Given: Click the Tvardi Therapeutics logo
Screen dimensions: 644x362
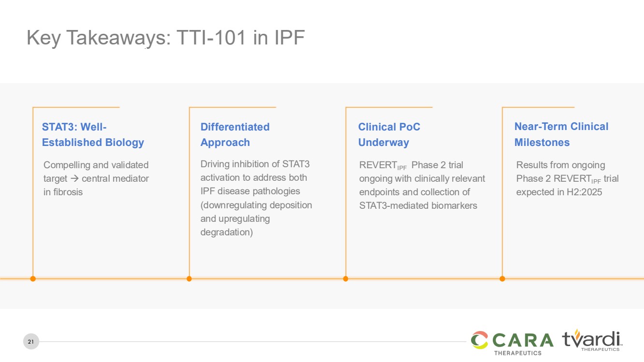Looking at the screenshot, I should (x=591, y=339).
